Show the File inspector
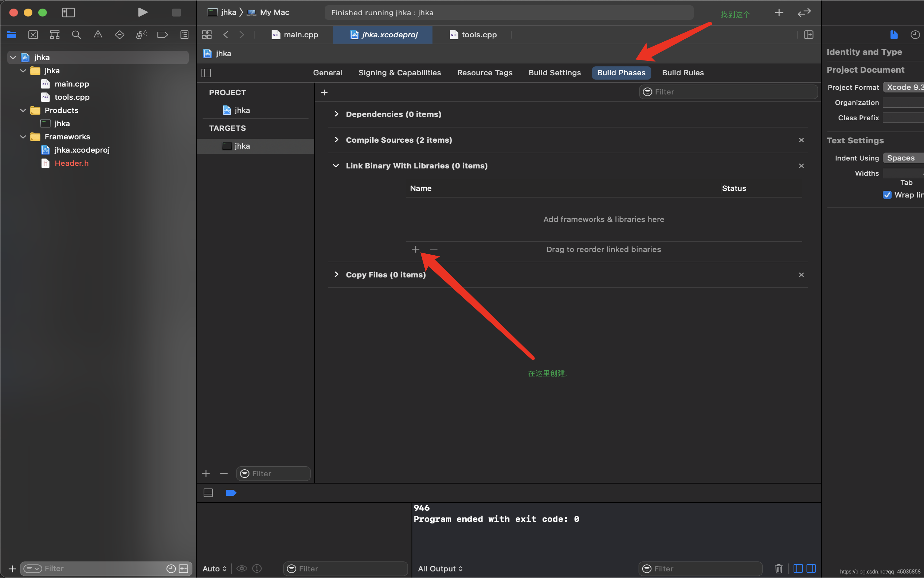The height and width of the screenshot is (578, 924). 894,35
